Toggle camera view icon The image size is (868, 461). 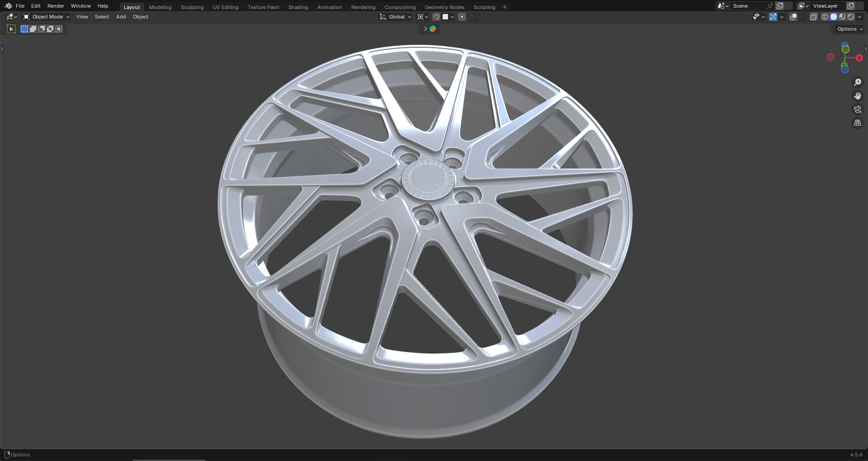coord(857,109)
